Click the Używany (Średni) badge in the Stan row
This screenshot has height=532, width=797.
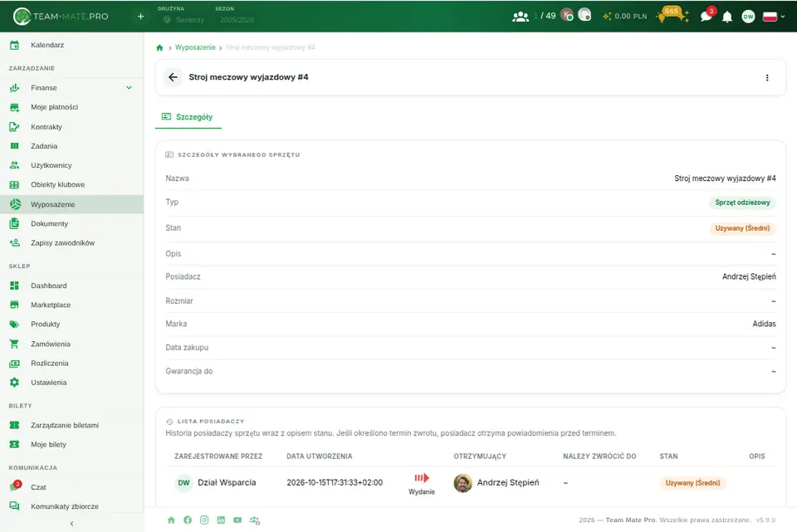pos(742,229)
